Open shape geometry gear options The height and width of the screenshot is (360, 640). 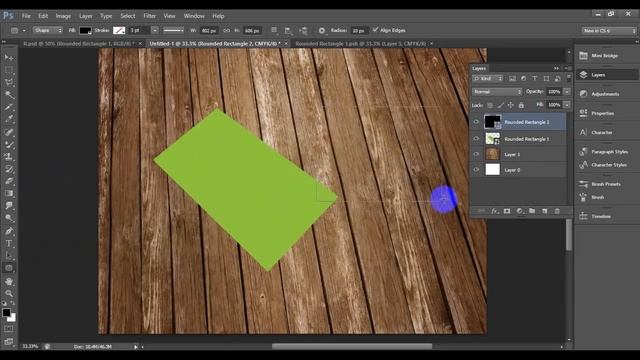click(x=322, y=31)
